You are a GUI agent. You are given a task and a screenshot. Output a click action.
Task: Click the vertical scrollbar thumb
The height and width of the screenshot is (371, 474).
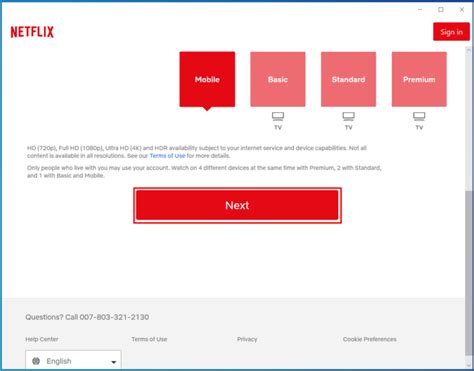[x=469, y=274]
